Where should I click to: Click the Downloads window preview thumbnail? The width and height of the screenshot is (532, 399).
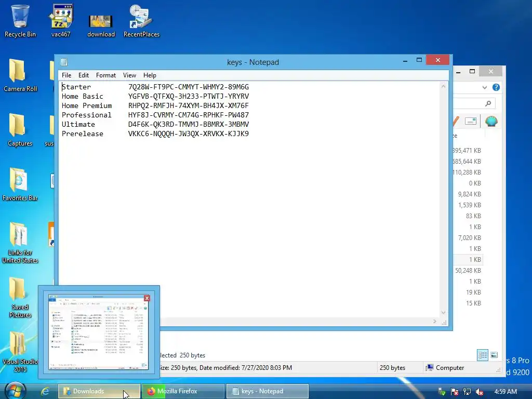coord(98,332)
